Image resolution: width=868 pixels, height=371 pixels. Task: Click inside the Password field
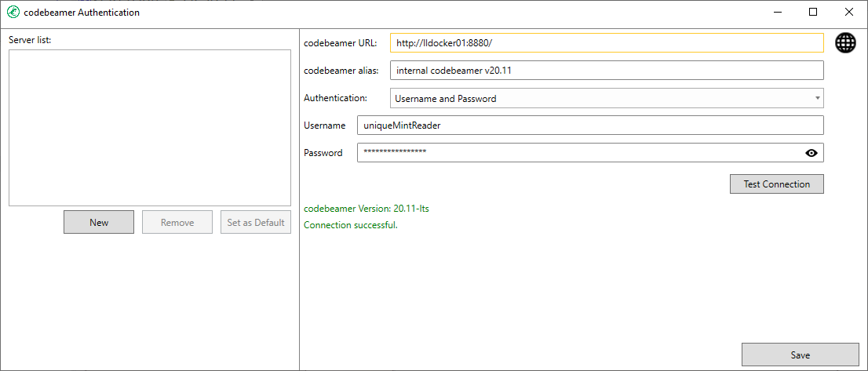coord(578,153)
